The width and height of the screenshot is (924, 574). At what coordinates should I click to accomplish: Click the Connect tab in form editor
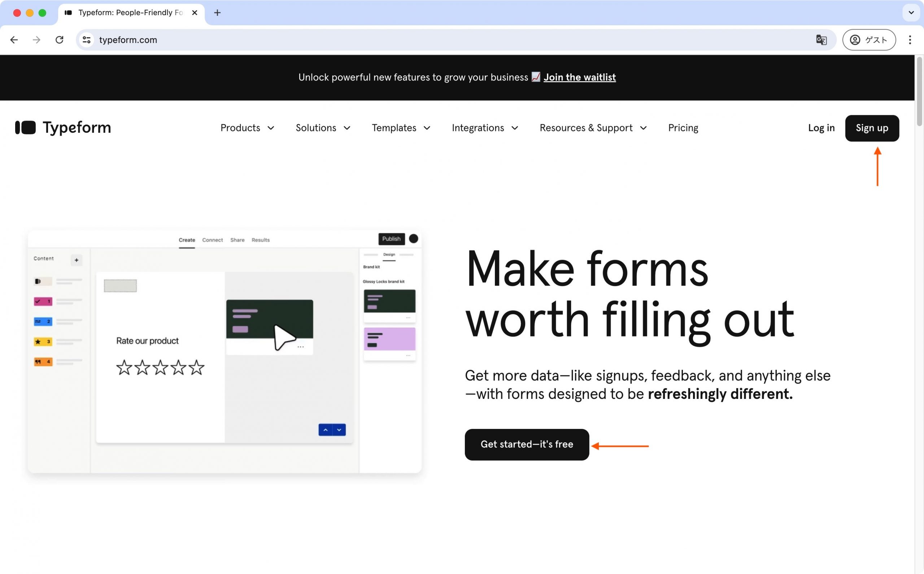click(x=212, y=239)
